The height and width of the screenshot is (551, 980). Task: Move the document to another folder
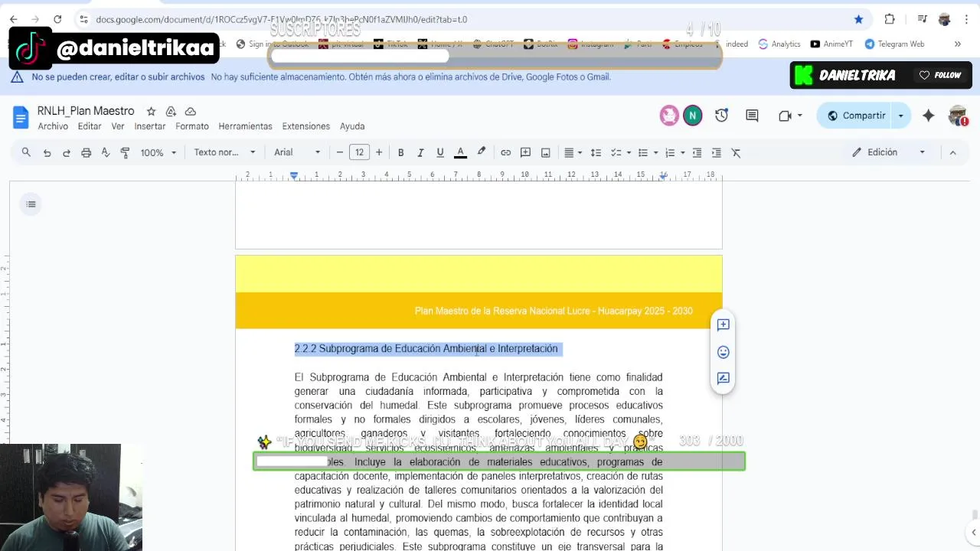[x=171, y=112]
